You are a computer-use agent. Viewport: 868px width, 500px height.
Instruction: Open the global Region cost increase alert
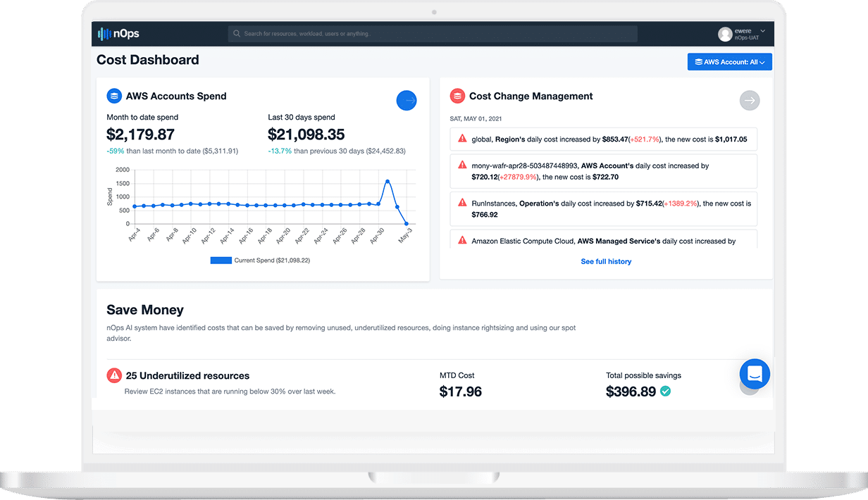point(603,139)
